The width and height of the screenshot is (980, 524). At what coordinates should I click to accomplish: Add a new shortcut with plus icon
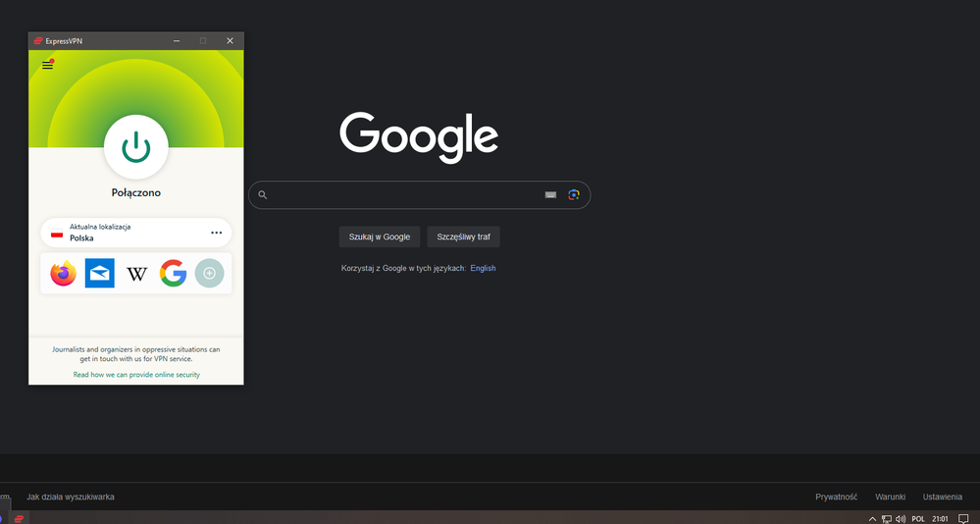pyautogui.click(x=209, y=274)
